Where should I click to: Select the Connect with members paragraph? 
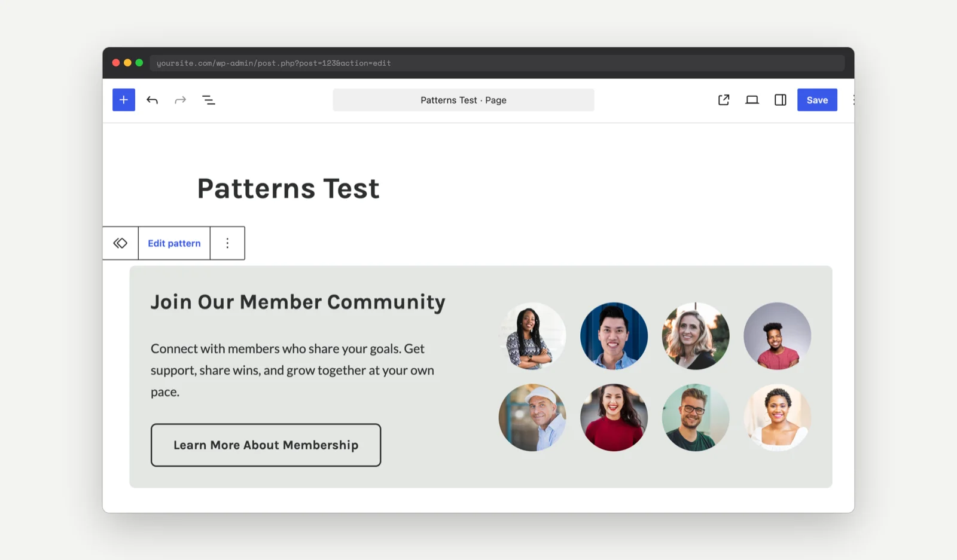(292, 370)
